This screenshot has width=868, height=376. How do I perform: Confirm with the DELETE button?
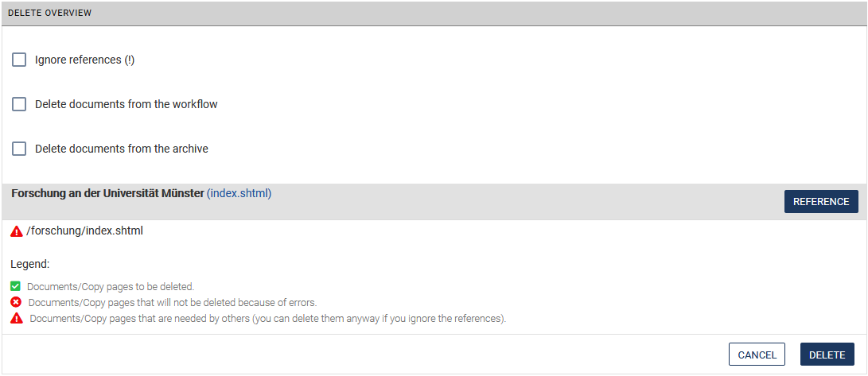click(827, 355)
